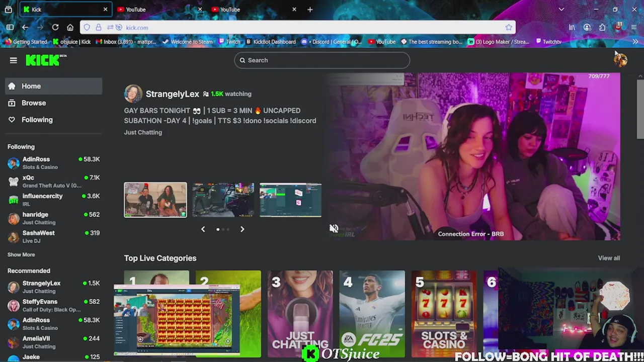Open recommended channel AmeliaVII
Viewport: 644px width, 362px height.
tap(54, 342)
